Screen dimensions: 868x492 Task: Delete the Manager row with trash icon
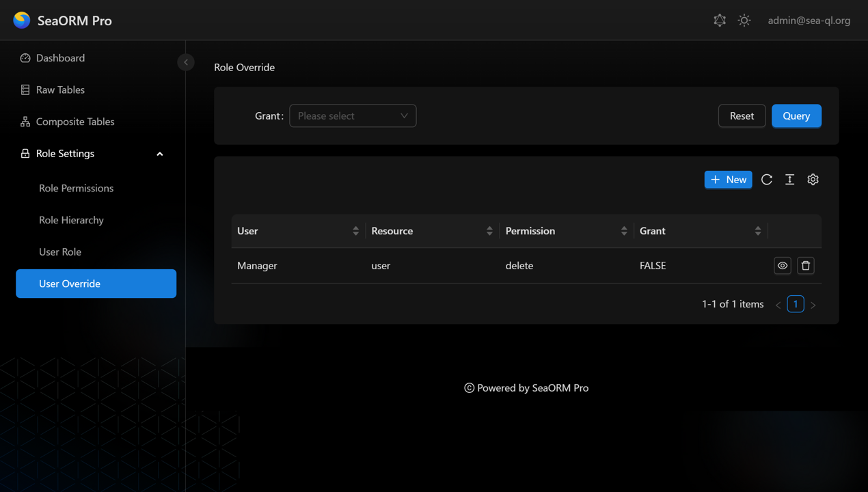click(806, 266)
